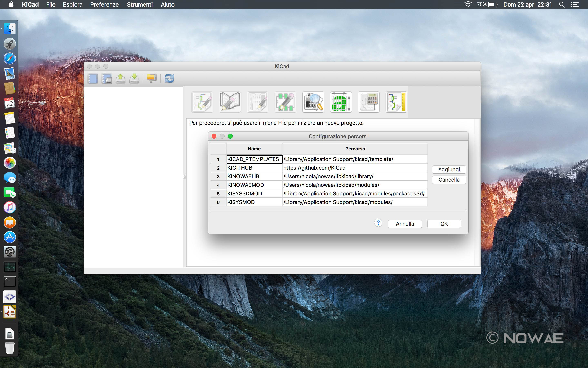The image size is (588, 368).
Task: Click the yellow signpost toolbar icon
Action: [152, 78]
